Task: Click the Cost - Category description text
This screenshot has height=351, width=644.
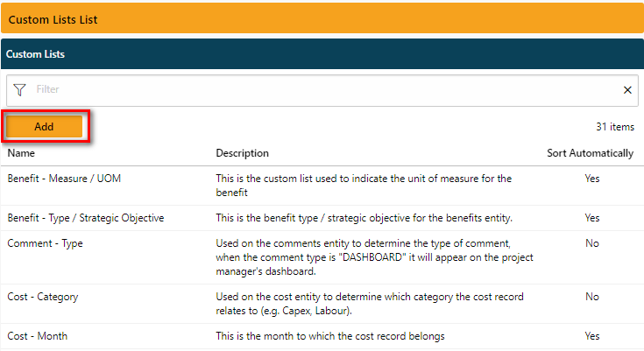Action: pos(370,304)
